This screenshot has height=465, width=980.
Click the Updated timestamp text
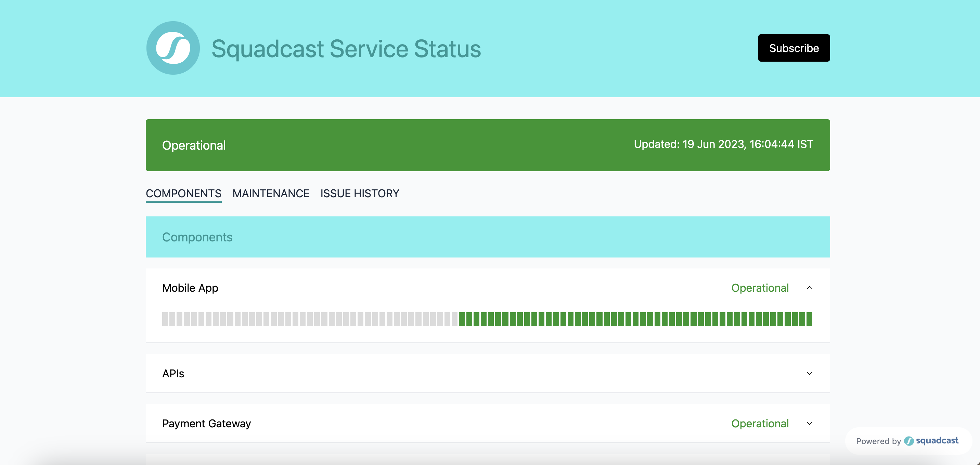(x=724, y=144)
